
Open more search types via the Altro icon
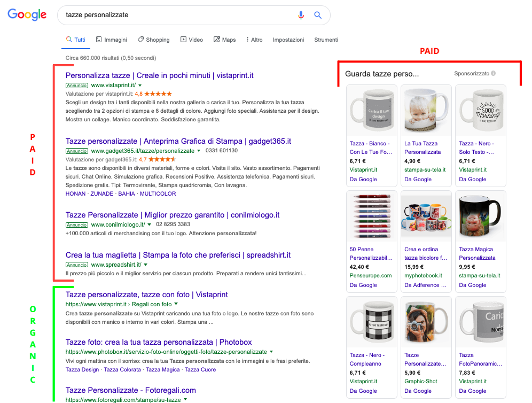(247, 39)
